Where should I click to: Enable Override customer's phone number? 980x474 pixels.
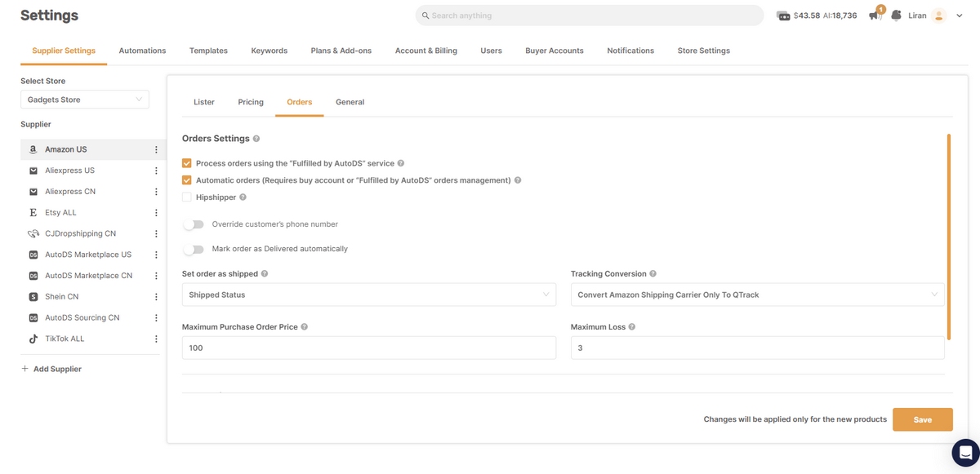pos(194,223)
